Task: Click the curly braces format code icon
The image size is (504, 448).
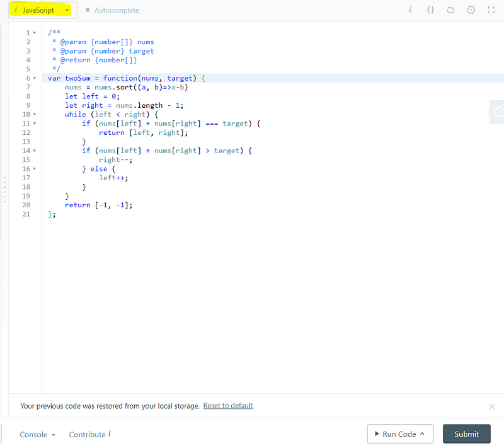Action: (430, 10)
